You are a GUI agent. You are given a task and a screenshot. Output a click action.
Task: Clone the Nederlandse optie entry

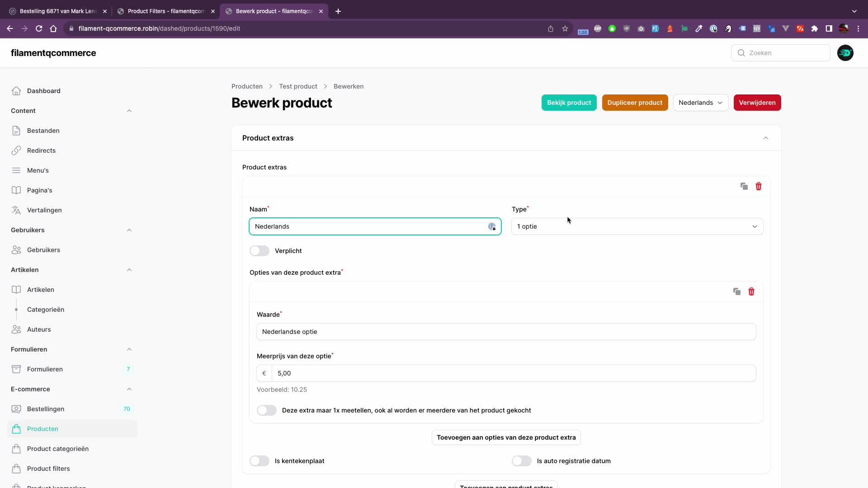point(736,291)
